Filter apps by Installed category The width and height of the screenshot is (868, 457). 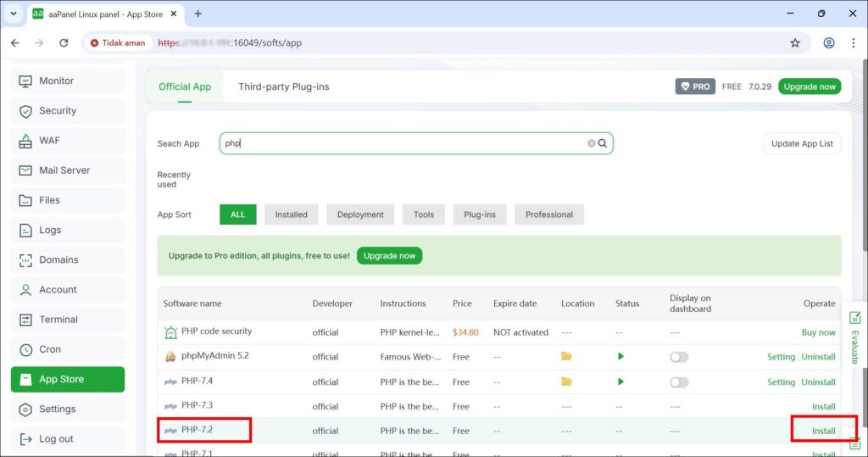tap(291, 215)
